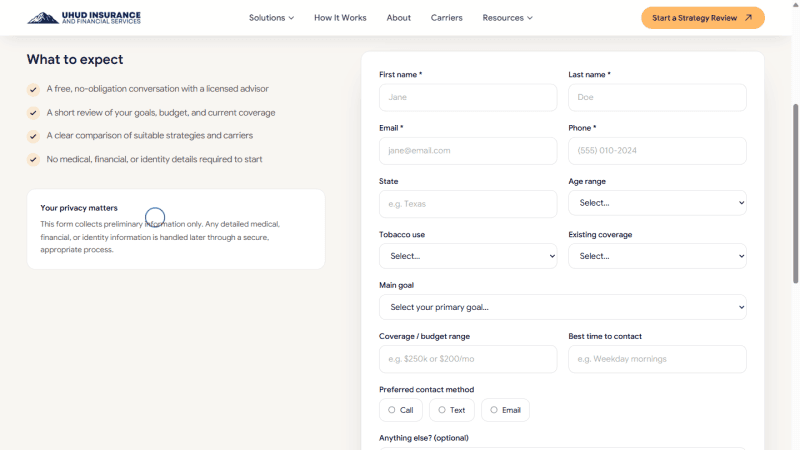The image size is (800, 450).
Task: Open the Age range dropdown
Action: pyautogui.click(x=657, y=203)
